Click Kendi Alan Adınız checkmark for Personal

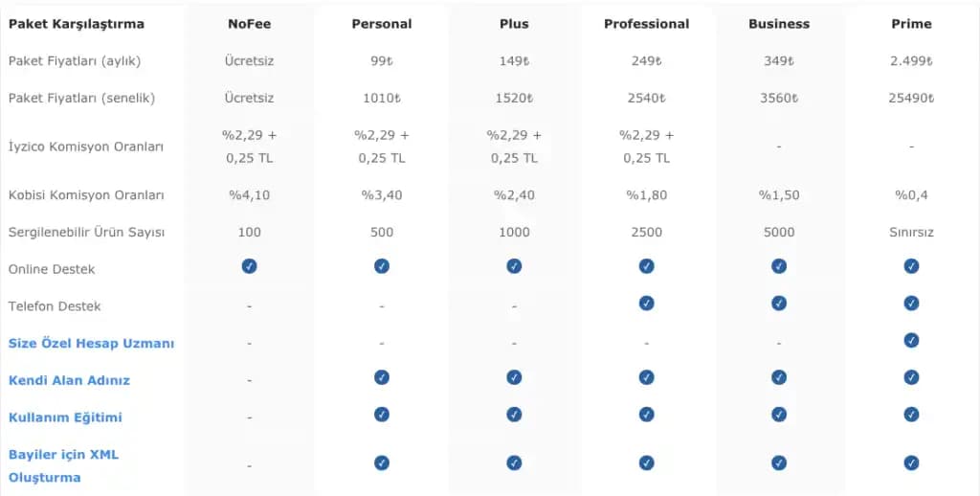[x=381, y=377]
